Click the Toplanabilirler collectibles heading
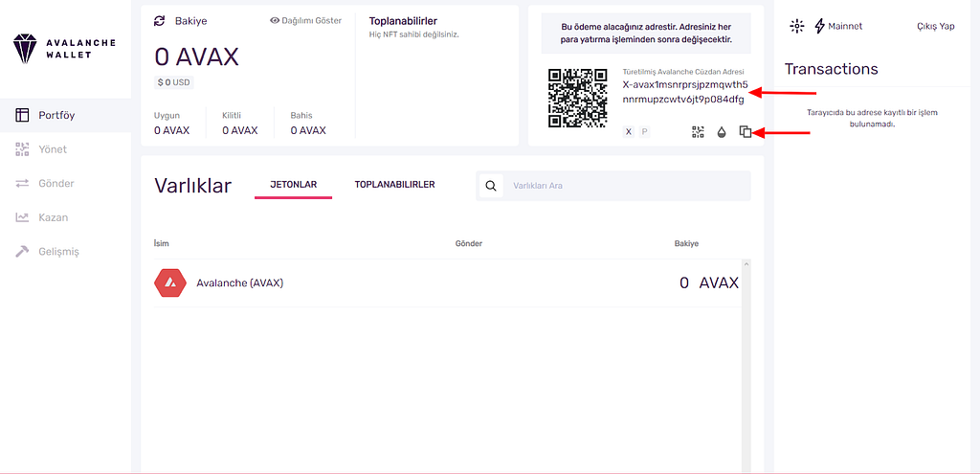The image size is (980, 474). 403,21
